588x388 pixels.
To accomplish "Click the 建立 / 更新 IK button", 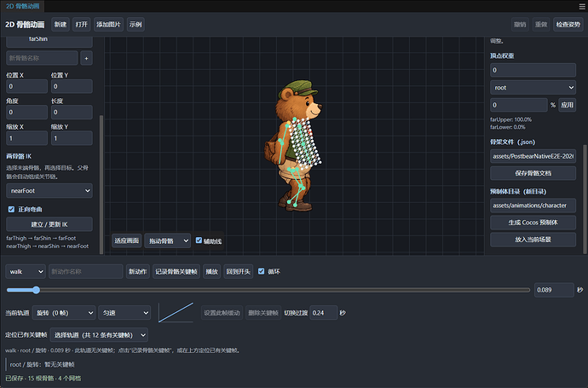I will (49, 224).
